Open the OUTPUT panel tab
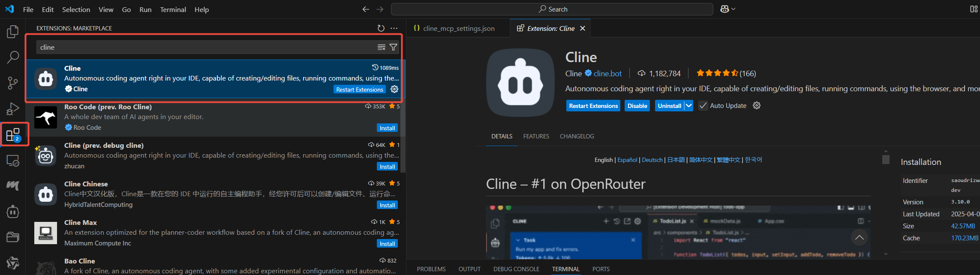The width and height of the screenshot is (980, 275). coord(469,269)
